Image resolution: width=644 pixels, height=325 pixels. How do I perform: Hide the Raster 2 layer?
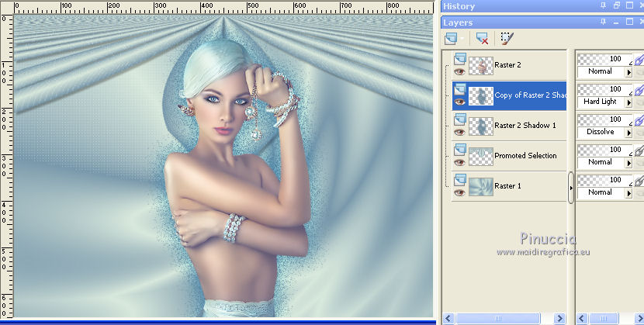click(459, 71)
